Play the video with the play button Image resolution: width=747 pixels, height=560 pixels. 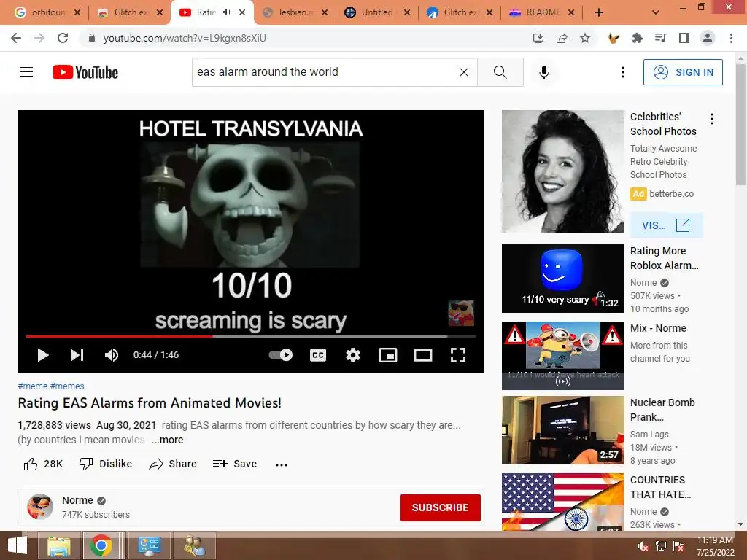pyautogui.click(x=43, y=355)
